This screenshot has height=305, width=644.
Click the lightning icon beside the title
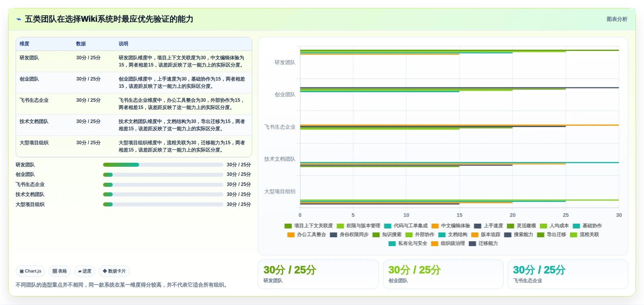[18, 19]
